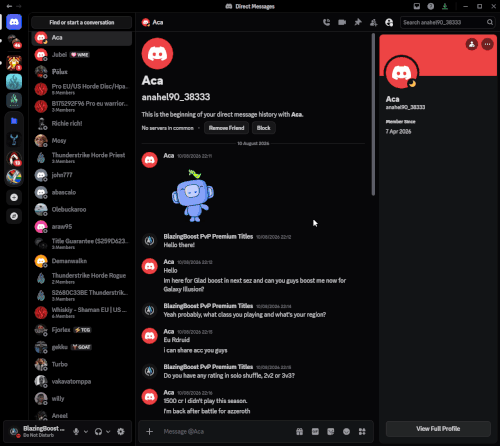The image size is (500, 446).
Task: Click forward navigation arrow in title bar
Action: point(19,6)
